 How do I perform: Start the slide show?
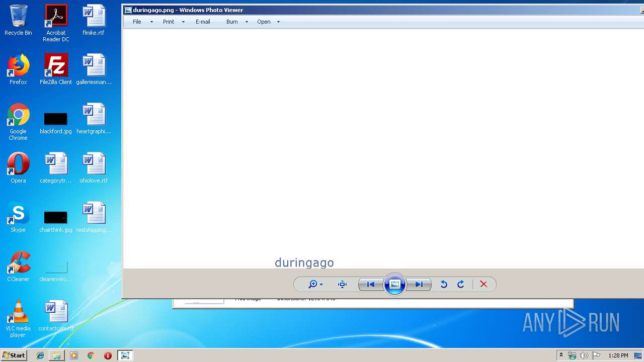[395, 285]
